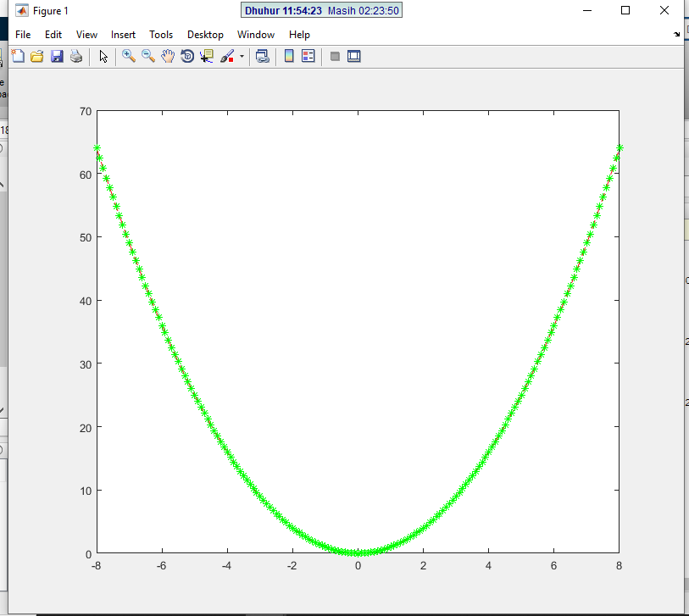Click the Dhuhur prayer countdown widget
This screenshot has height=616, width=689.
click(x=322, y=10)
